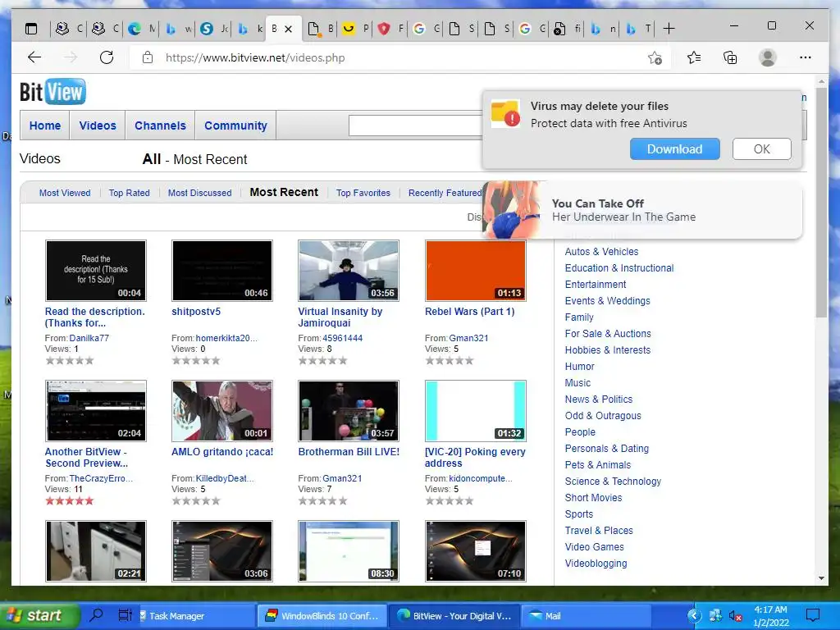This screenshot has height=630, width=840.
Task: Open the 'Another BitView - Second Preview' link
Action: point(86,458)
